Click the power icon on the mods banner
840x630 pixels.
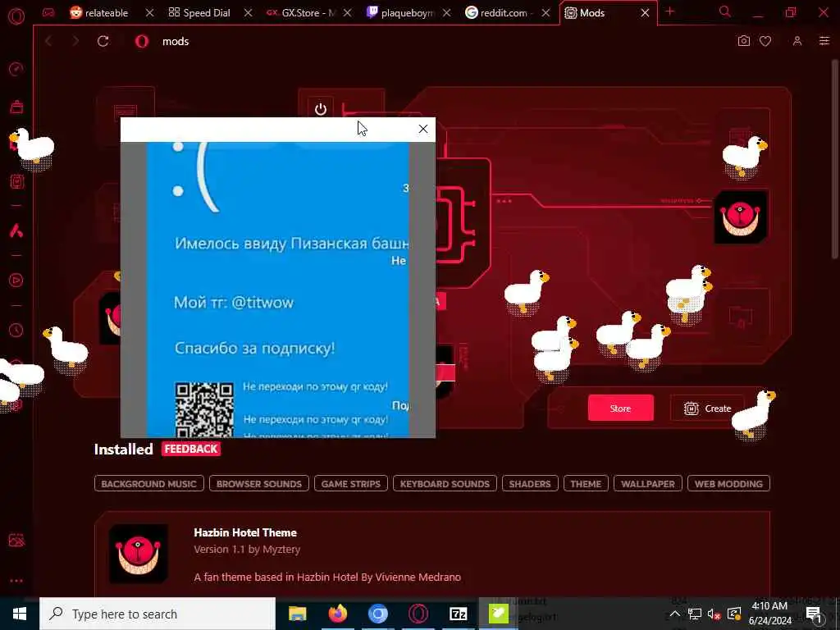[x=321, y=109]
